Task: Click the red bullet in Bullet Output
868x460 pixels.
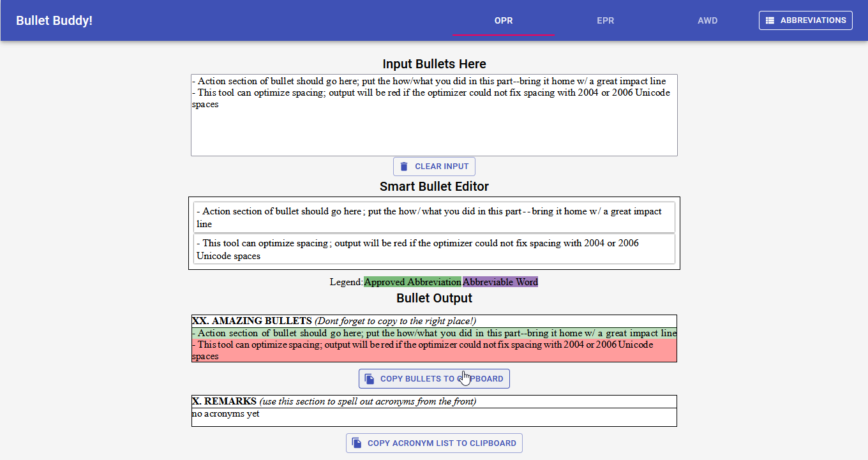Action: (434, 350)
